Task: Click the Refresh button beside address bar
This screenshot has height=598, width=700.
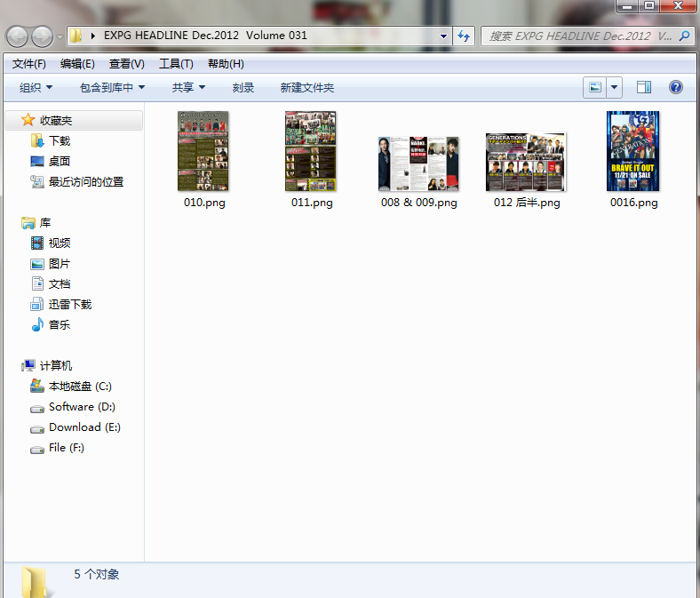Action: coord(464,36)
